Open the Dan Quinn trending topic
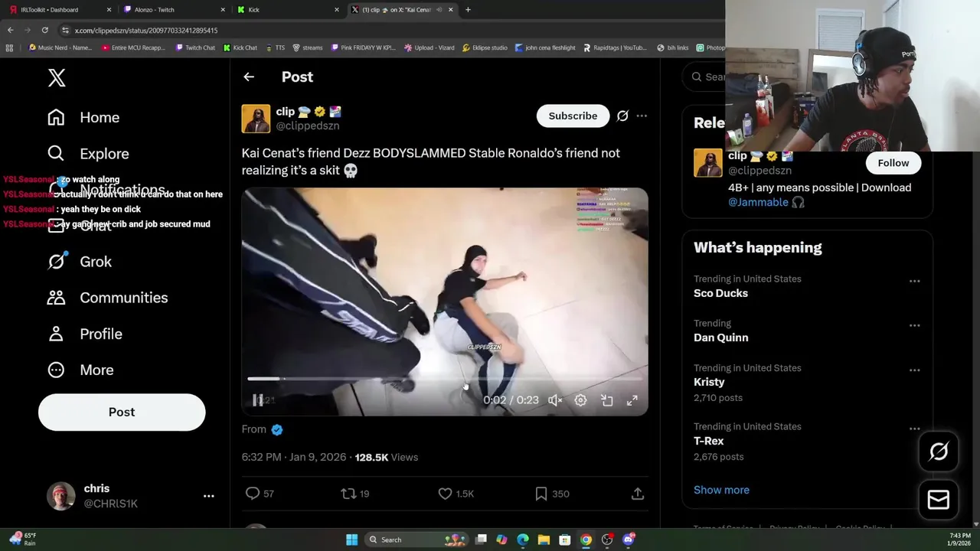 coord(721,337)
